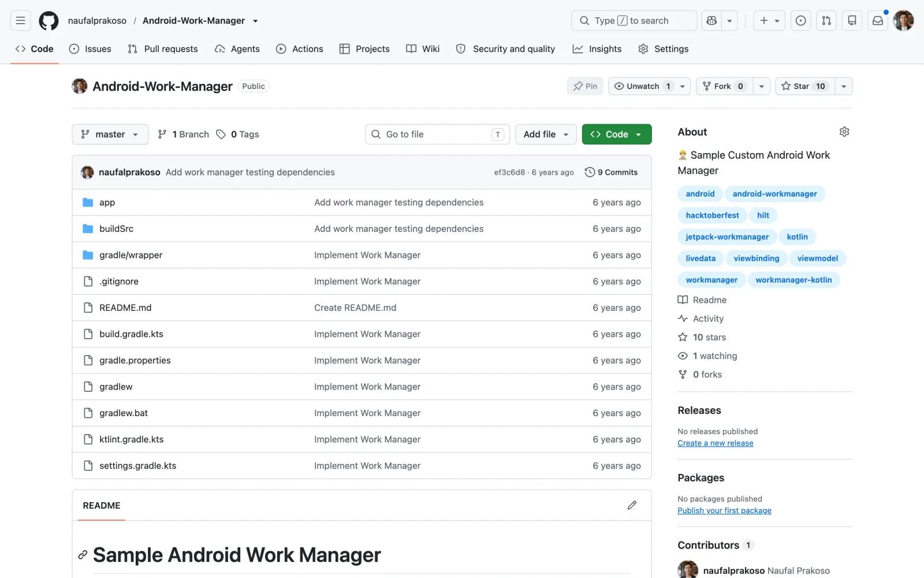This screenshot has width=924, height=578.
Task: Click Create a new release link
Action: (716, 443)
